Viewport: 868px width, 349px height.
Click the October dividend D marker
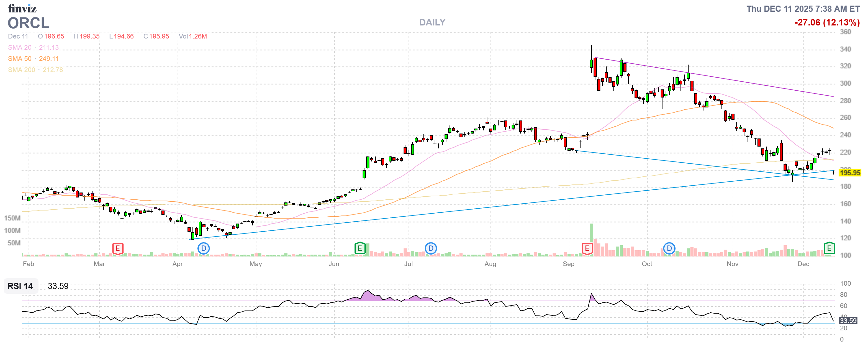tap(669, 249)
